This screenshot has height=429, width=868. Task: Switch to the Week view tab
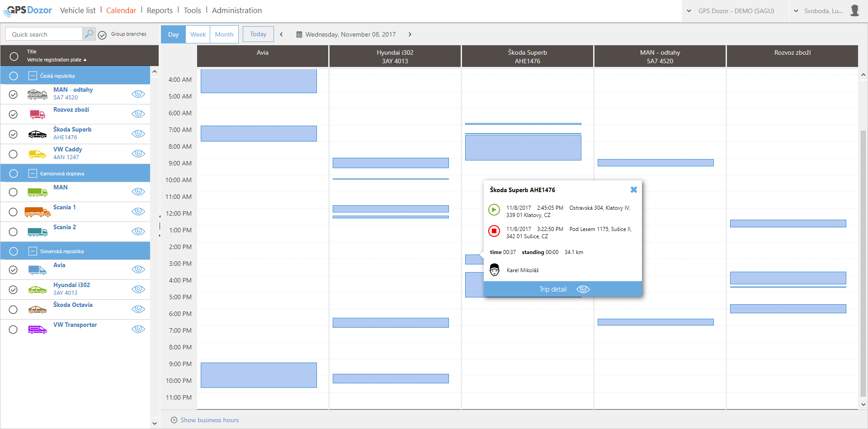pyautogui.click(x=198, y=34)
